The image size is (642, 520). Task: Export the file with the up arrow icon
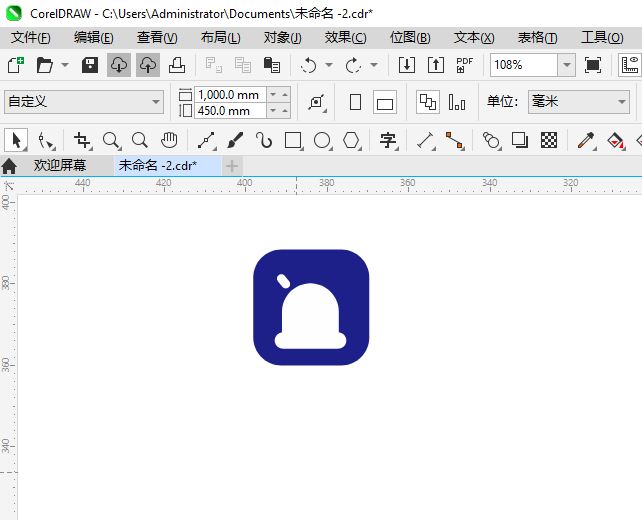click(x=436, y=65)
